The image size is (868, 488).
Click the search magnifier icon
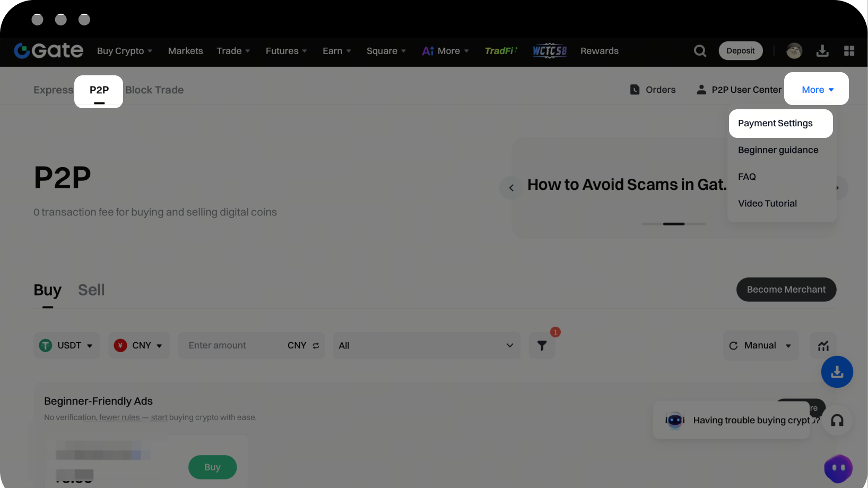tap(700, 51)
